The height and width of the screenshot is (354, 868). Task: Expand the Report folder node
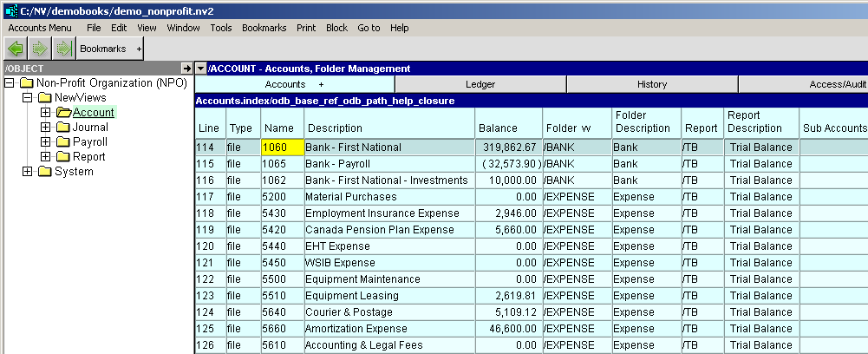pos(46,157)
